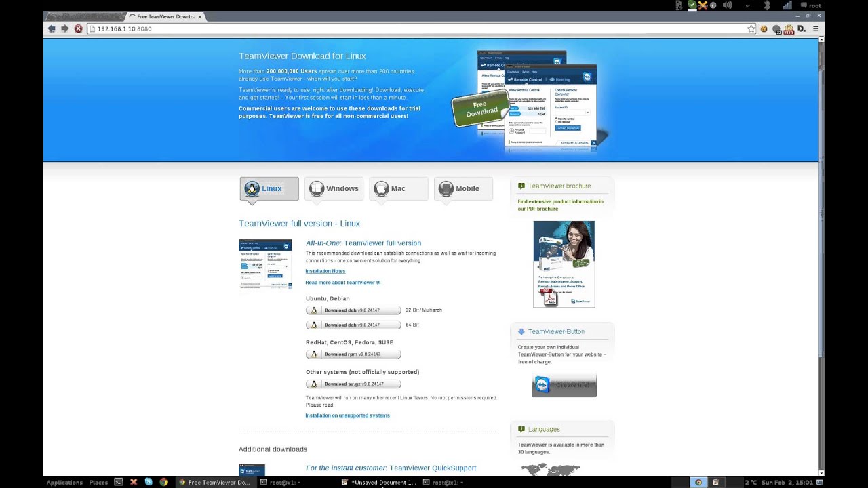
Task: Download deb v9.0.24147 32-Bit / Multiarch
Action: [x=353, y=310]
